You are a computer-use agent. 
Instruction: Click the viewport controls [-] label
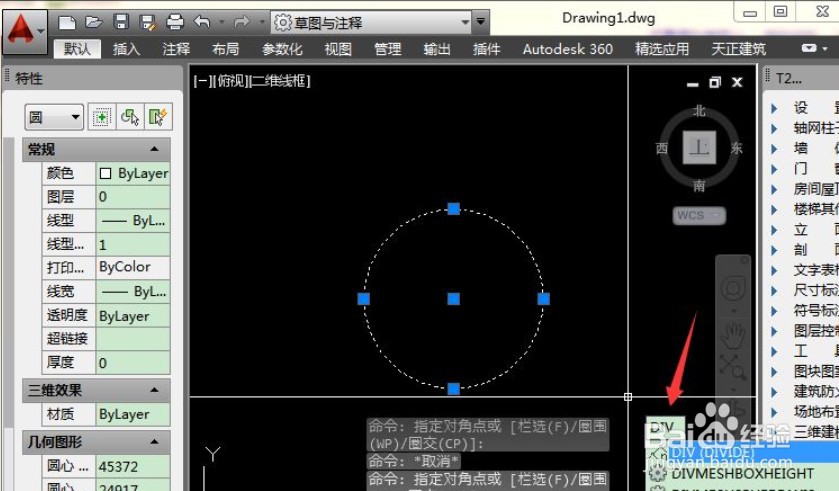click(x=202, y=81)
